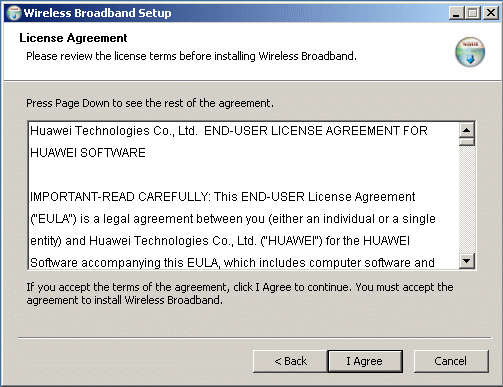
Task: Click the blank line in the license text box
Action: [x=243, y=175]
